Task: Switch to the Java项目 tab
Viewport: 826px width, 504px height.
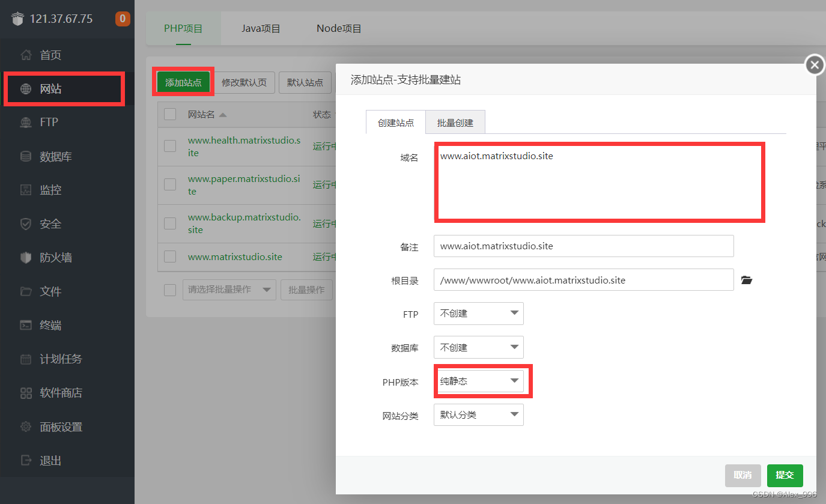Action: [261, 28]
